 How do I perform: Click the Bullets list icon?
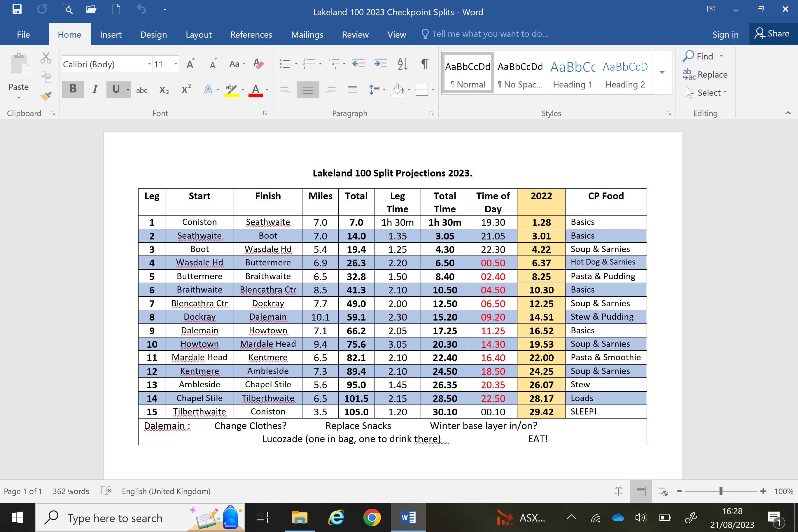[x=284, y=64]
